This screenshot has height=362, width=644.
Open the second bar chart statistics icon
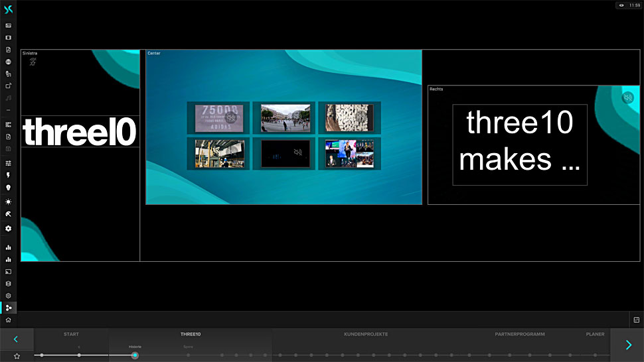(x=8, y=259)
